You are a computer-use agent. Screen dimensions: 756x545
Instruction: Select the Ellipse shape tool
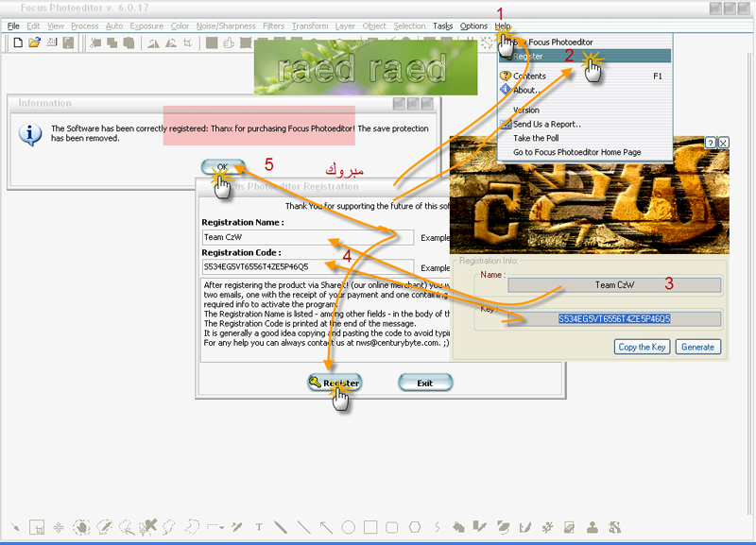click(x=348, y=526)
